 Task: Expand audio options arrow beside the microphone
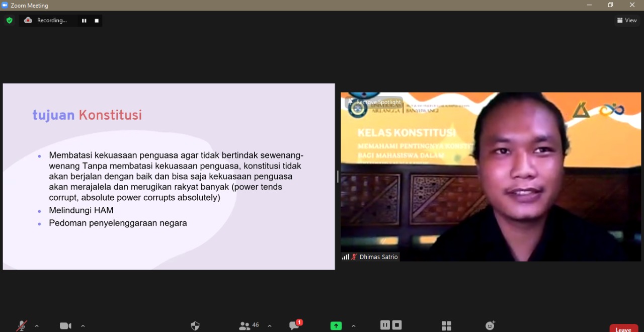pyautogui.click(x=37, y=326)
